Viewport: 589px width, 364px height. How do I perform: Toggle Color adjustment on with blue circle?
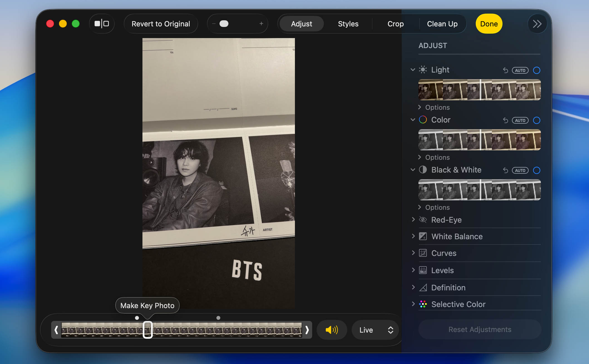coord(537,120)
